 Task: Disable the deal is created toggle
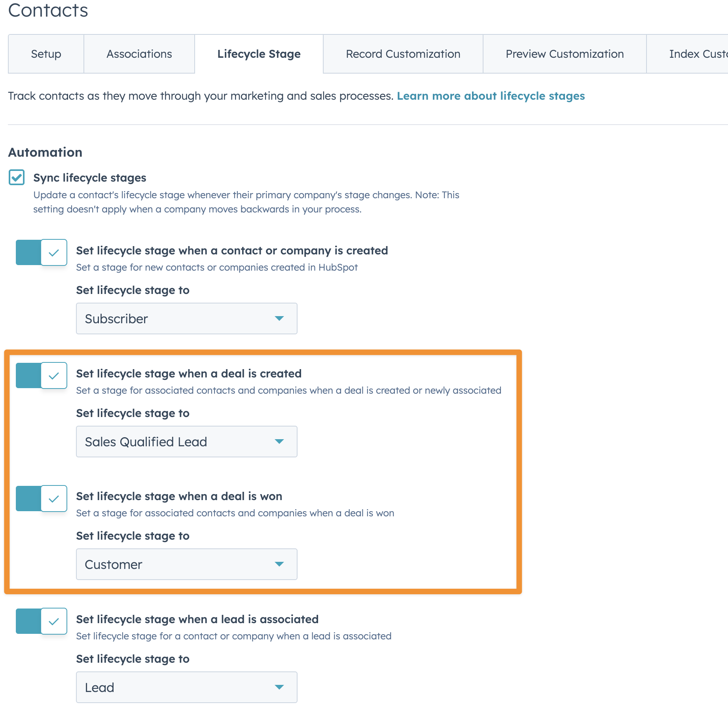41,375
